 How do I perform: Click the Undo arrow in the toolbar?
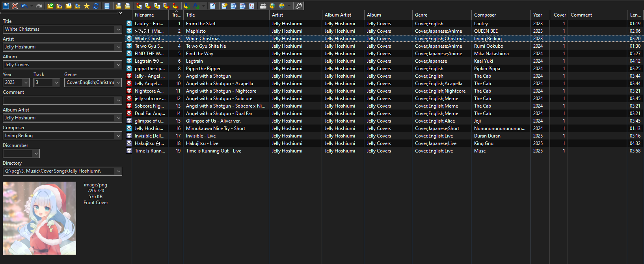point(24,6)
